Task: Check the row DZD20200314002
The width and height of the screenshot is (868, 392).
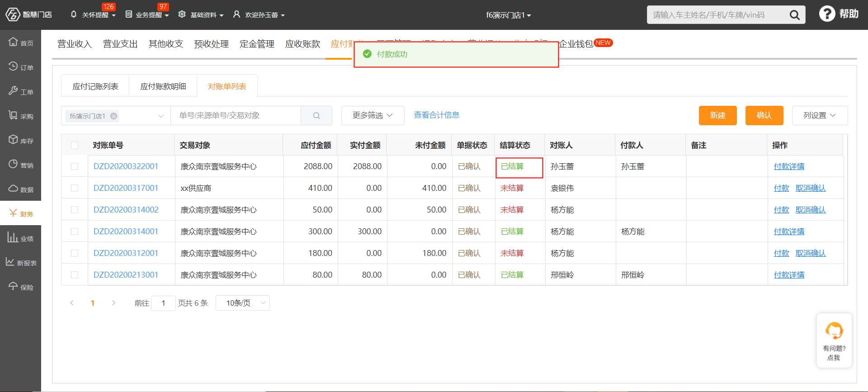Action: pyautogui.click(x=75, y=210)
